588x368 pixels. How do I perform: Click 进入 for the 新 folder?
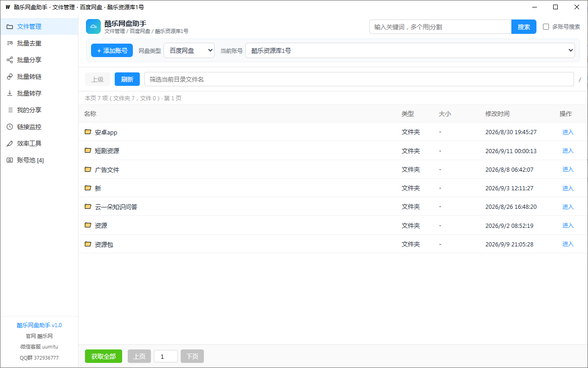click(x=568, y=188)
